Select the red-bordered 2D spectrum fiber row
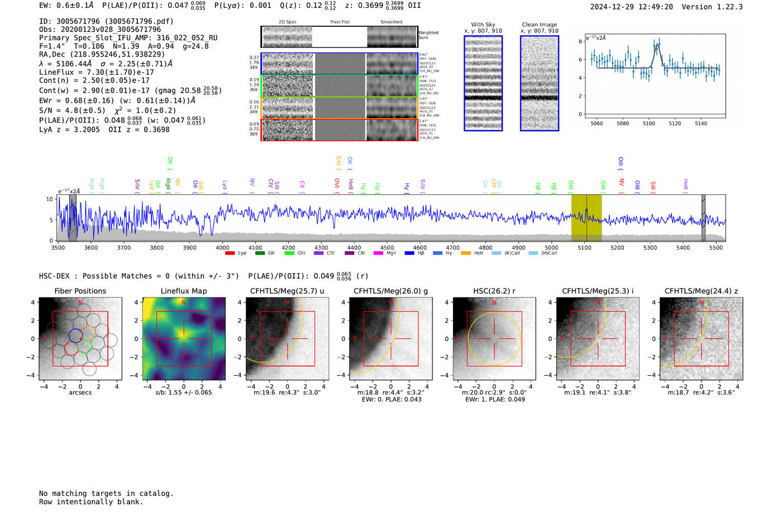Image resolution: width=782 pixels, height=532 pixels. [x=340, y=130]
